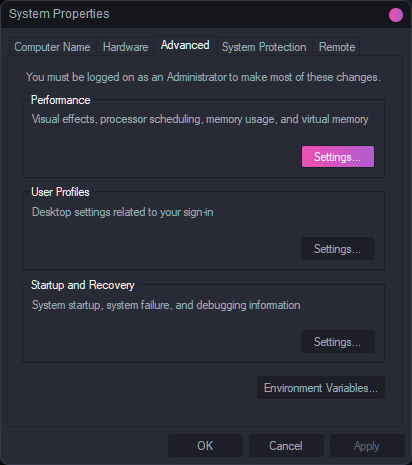Click the Administrator logon notice text
The image size is (412, 465).
[203, 77]
